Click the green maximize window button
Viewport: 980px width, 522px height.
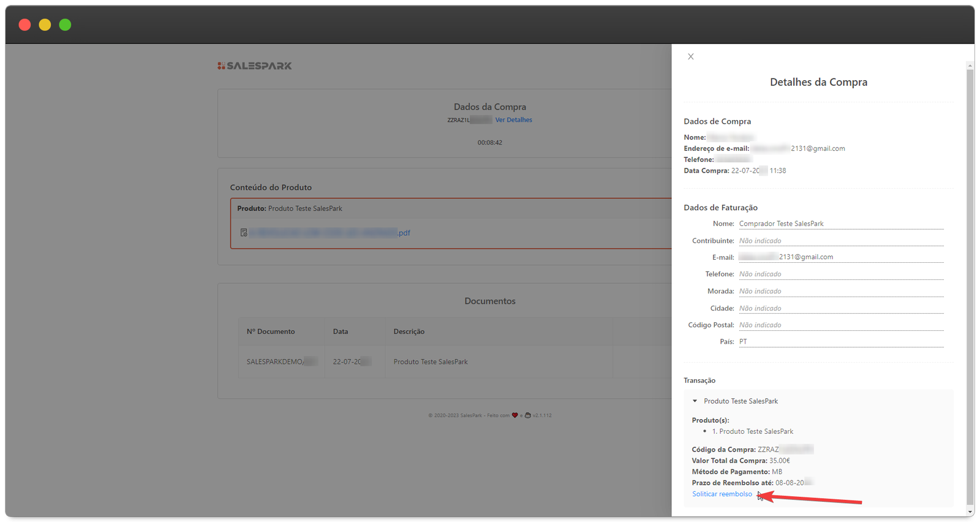[65, 25]
